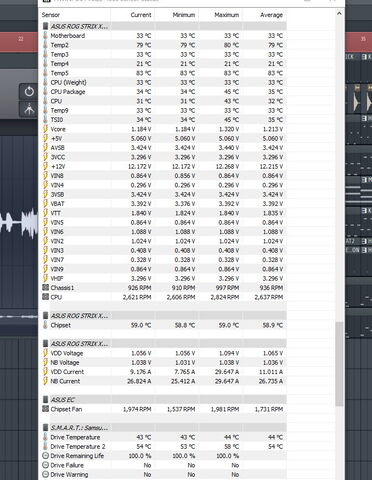Select ASUS ROG STRIX header above Motherboard row

(164, 26)
